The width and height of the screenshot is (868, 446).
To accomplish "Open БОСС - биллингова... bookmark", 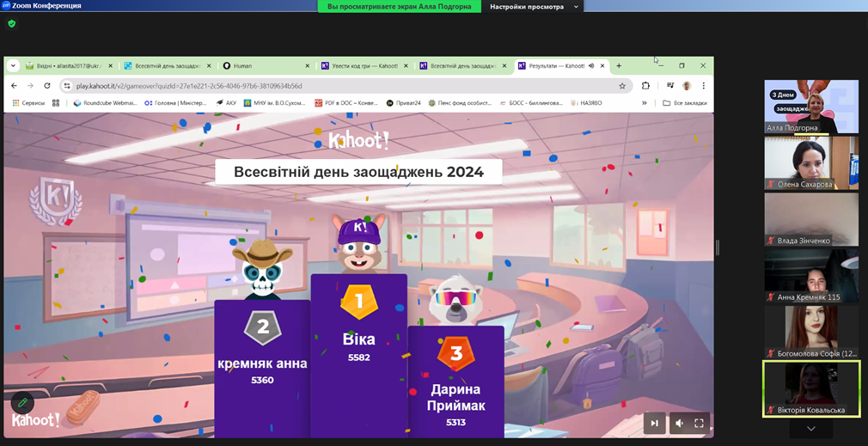I will [531, 103].
